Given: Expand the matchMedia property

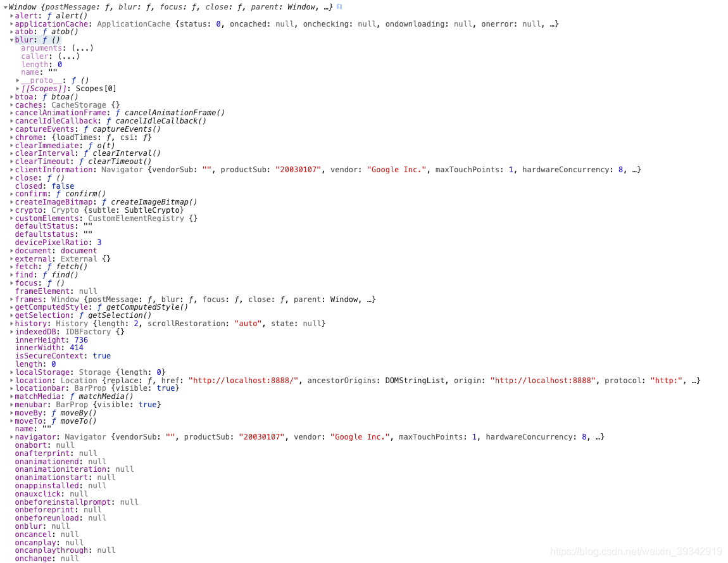Looking at the screenshot, I should pos(11,396).
